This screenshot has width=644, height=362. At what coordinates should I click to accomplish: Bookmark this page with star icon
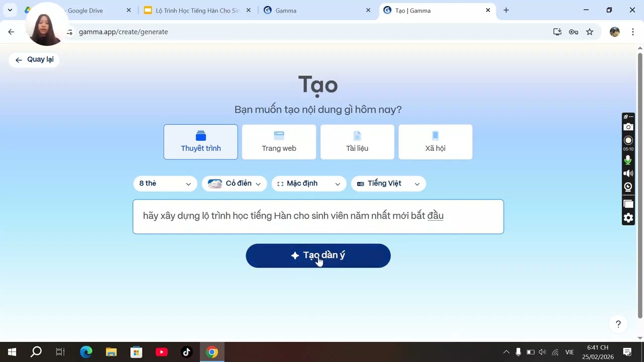590,32
